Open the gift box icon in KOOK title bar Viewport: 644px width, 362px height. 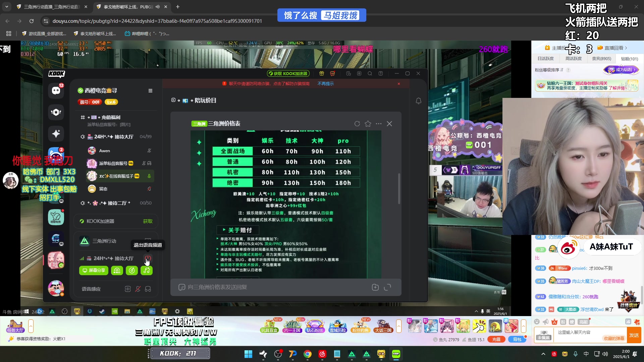(322, 73)
